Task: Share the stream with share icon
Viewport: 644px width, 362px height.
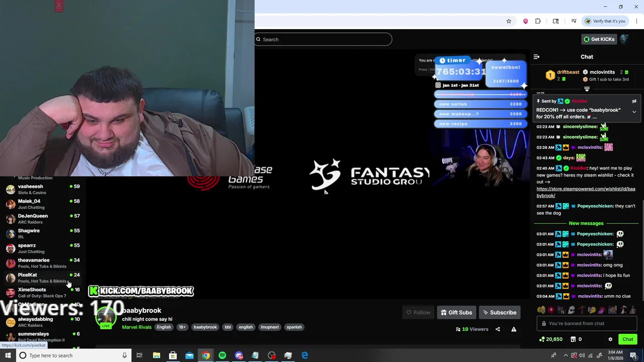Action: click(x=498, y=329)
